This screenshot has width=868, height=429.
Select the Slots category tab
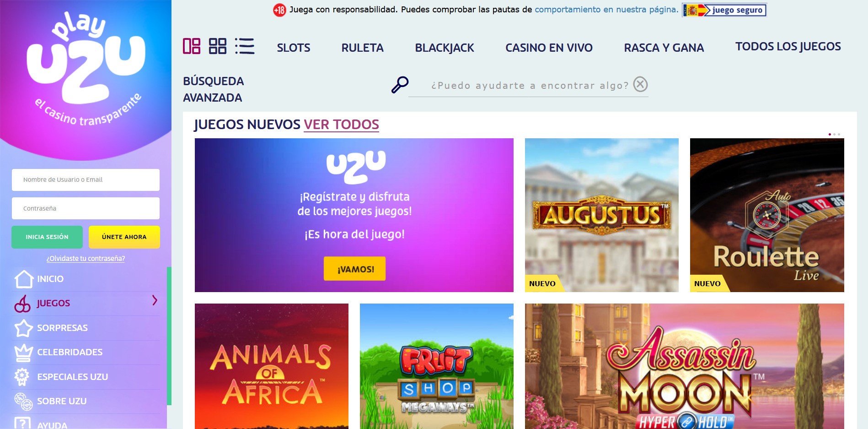pyautogui.click(x=294, y=48)
